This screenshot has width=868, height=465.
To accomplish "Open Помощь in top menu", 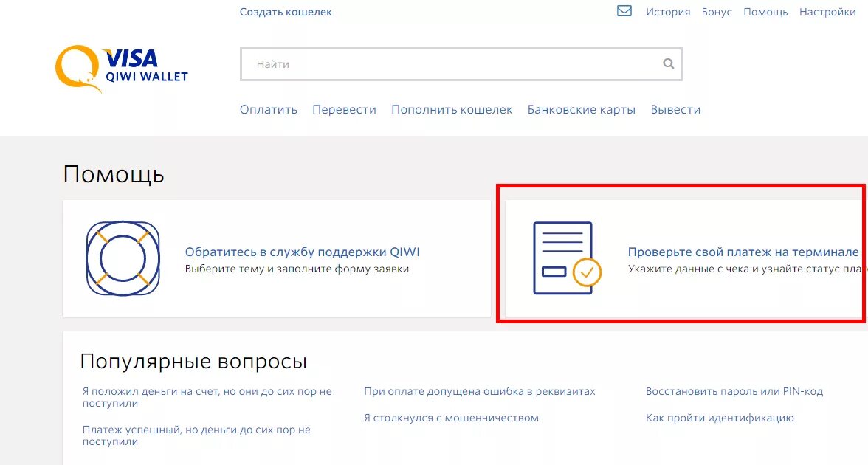I will [765, 12].
